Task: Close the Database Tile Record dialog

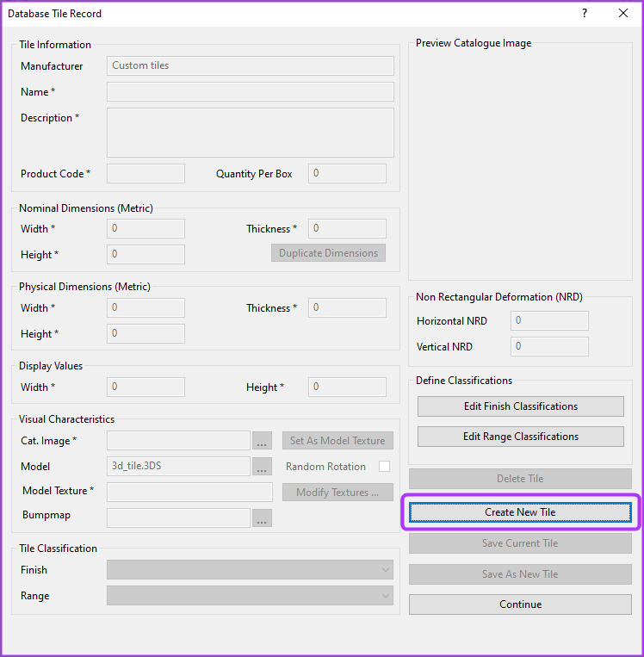Action: click(623, 14)
